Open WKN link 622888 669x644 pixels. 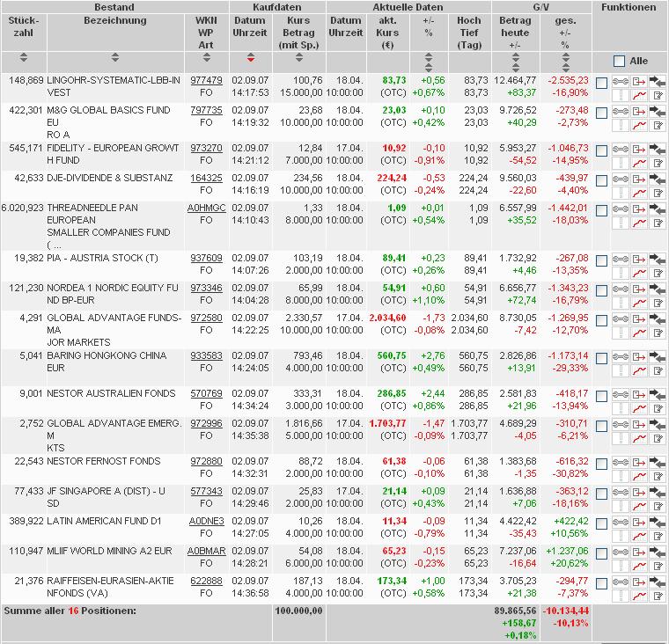[206, 581]
